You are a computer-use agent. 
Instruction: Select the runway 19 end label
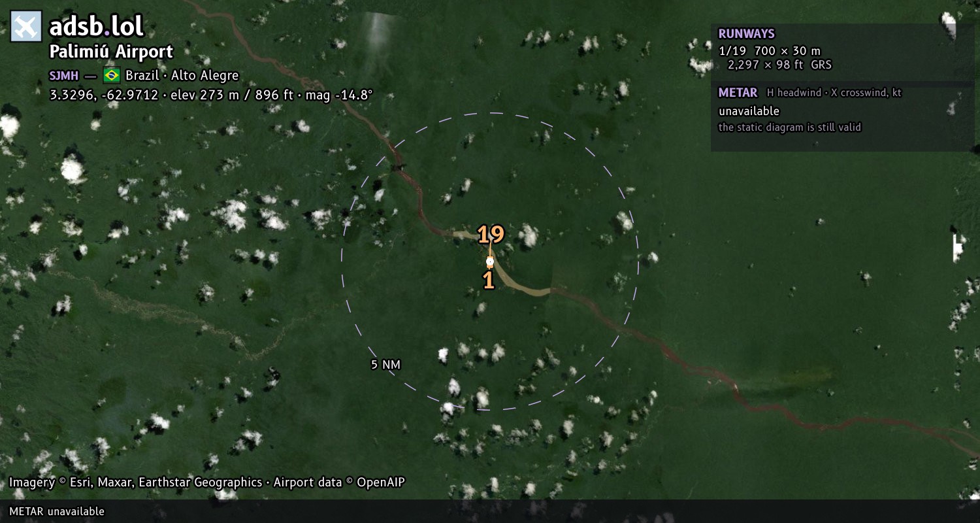pyautogui.click(x=491, y=234)
